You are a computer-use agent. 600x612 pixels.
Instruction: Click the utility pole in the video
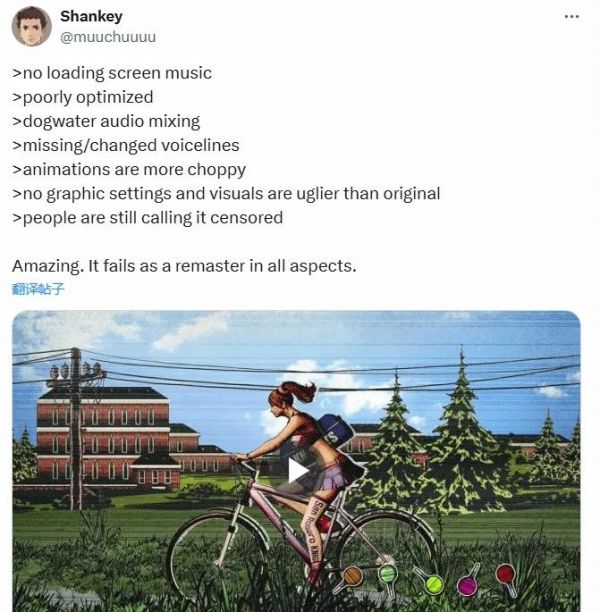coord(75,427)
